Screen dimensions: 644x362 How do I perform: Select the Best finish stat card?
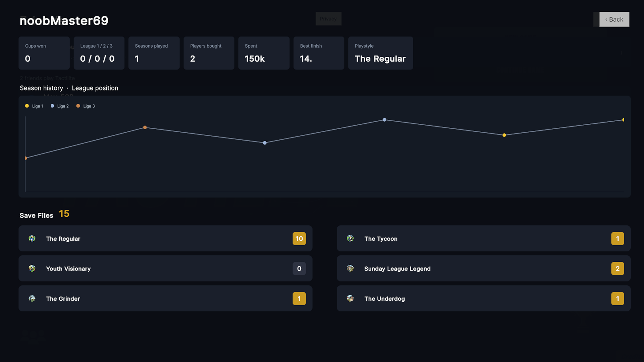pyautogui.click(x=319, y=53)
